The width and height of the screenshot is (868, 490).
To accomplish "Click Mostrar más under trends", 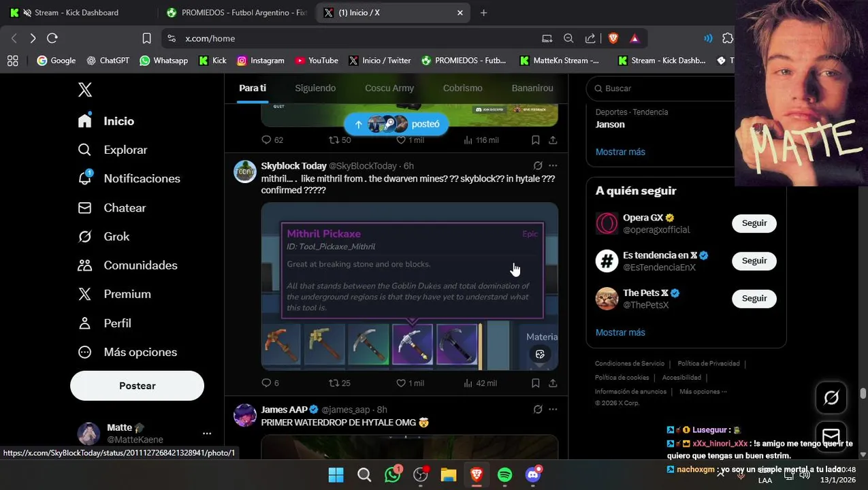I will click(x=620, y=152).
